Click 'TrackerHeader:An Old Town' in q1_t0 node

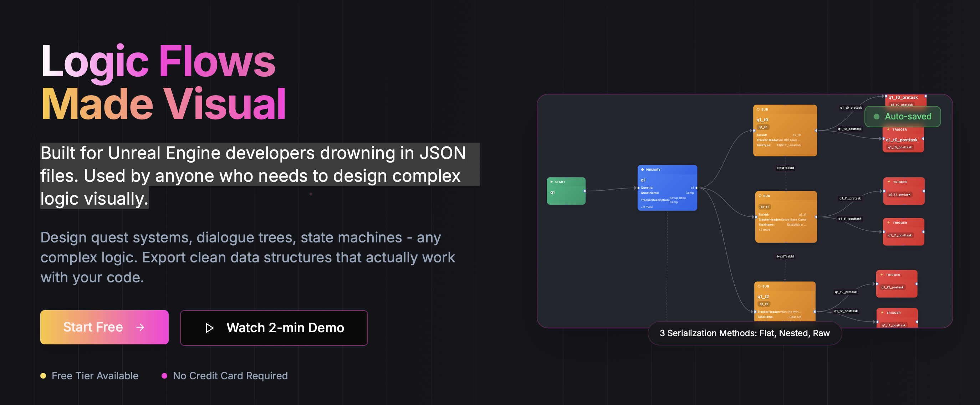point(779,140)
